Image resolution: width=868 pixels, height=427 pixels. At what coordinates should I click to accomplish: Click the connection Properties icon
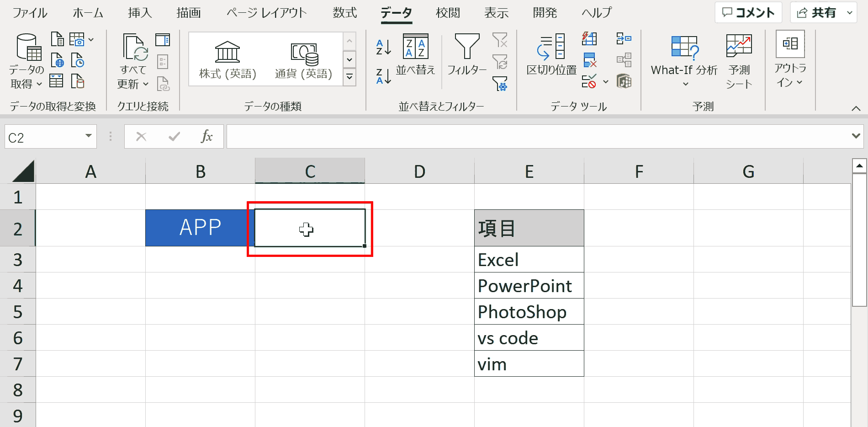click(163, 61)
